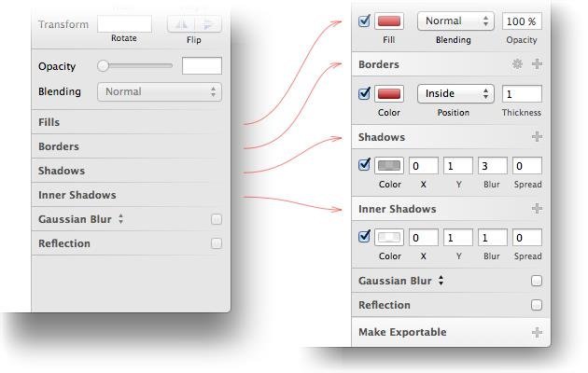The height and width of the screenshot is (373, 588).
Task: Open the Inside border position dropdown
Action: coord(455,93)
